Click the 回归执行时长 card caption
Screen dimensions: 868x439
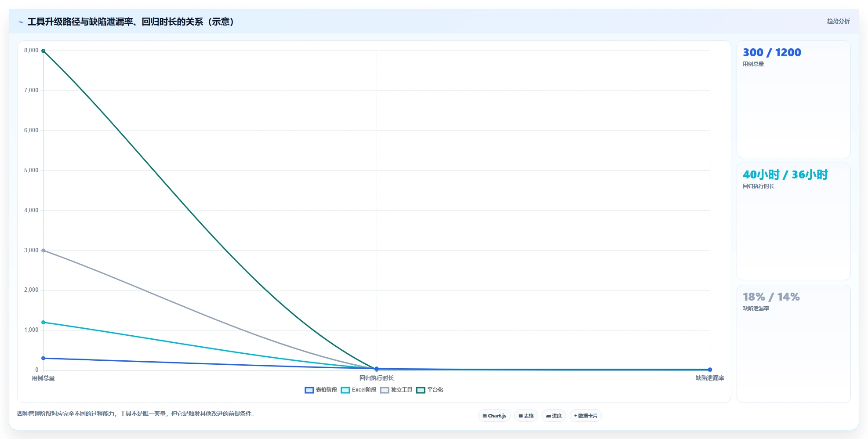759,186
